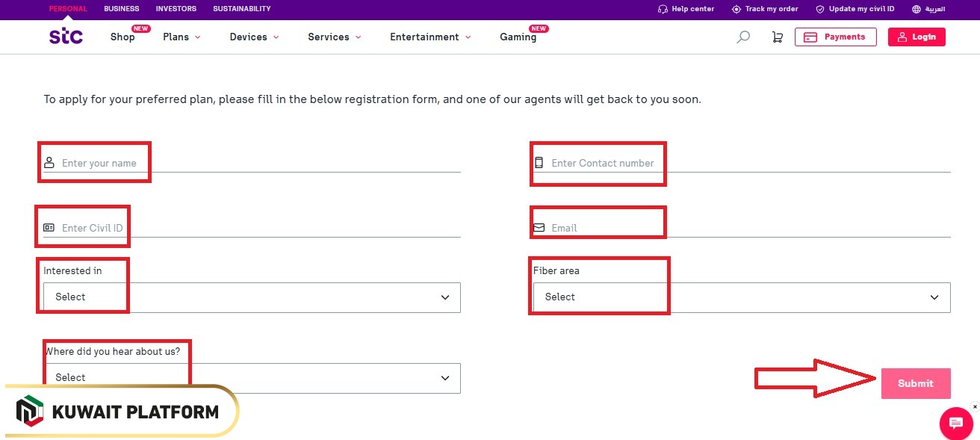980x440 pixels.
Task: Switch language via the globe icon
Action: [917, 9]
